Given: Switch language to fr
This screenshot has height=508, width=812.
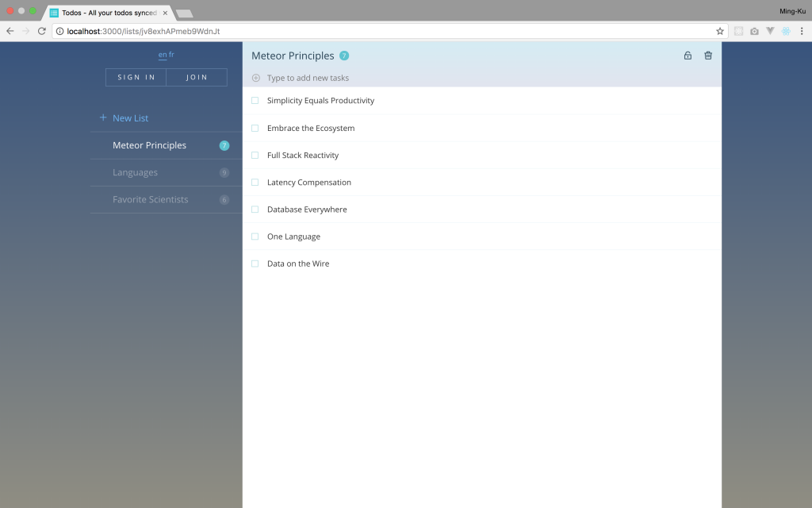Looking at the screenshot, I should 171,55.
